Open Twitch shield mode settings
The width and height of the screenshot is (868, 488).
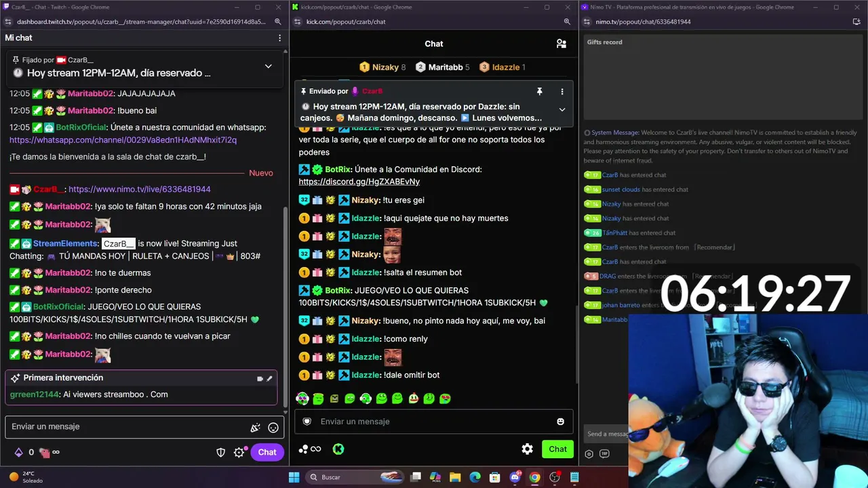click(x=220, y=452)
